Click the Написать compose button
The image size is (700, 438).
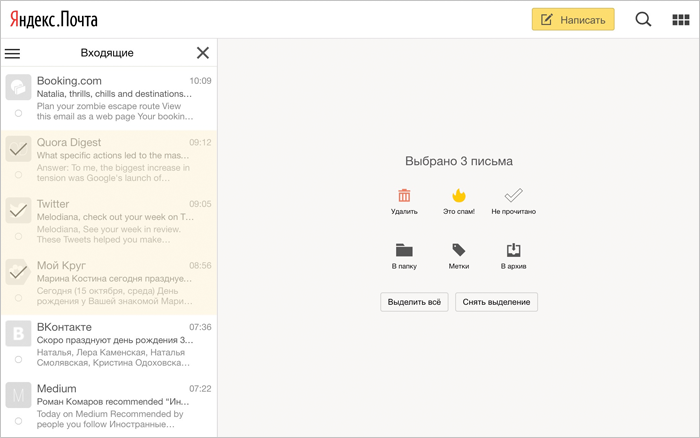[573, 19]
